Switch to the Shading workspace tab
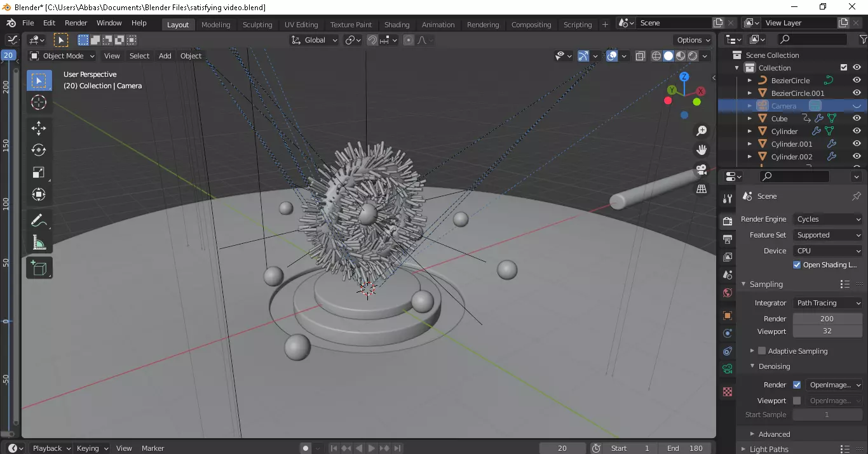868x454 pixels. [x=397, y=25]
